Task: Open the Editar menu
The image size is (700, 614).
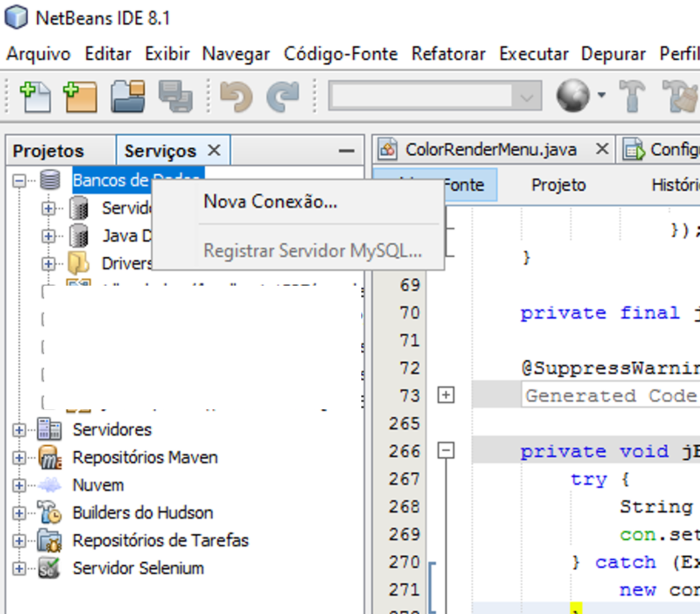Action: click(x=108, y=54)
